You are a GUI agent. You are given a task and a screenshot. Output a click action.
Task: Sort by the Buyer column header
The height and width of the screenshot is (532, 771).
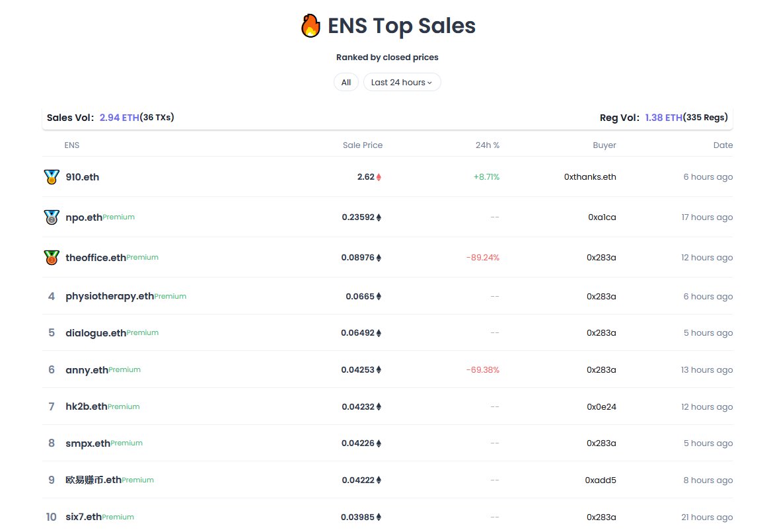pos(605,145)
